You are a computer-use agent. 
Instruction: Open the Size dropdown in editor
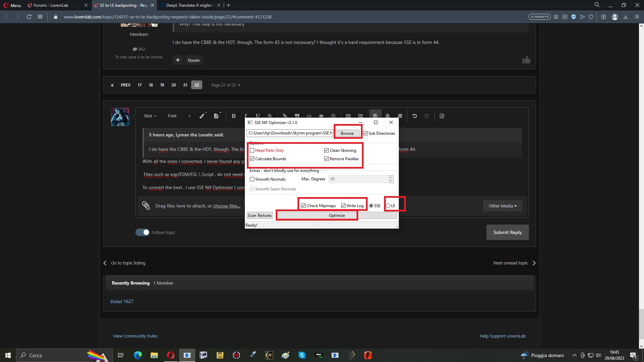(x=150, y=116)
